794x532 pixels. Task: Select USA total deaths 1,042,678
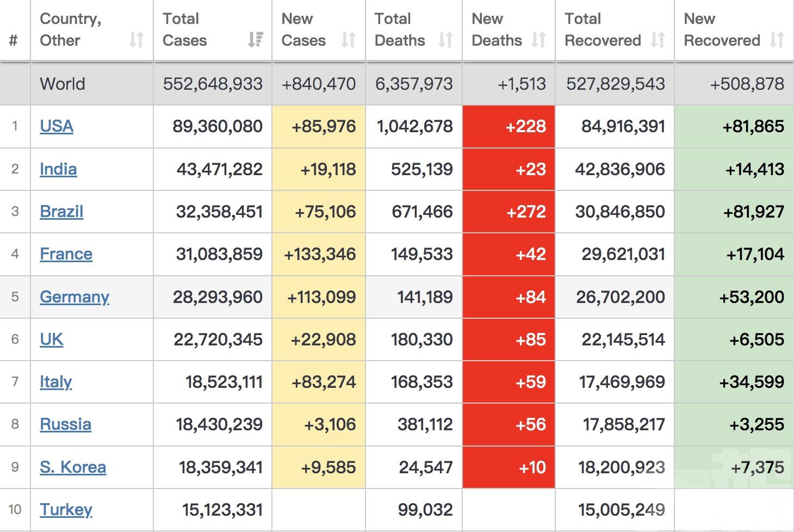point(415,126)
